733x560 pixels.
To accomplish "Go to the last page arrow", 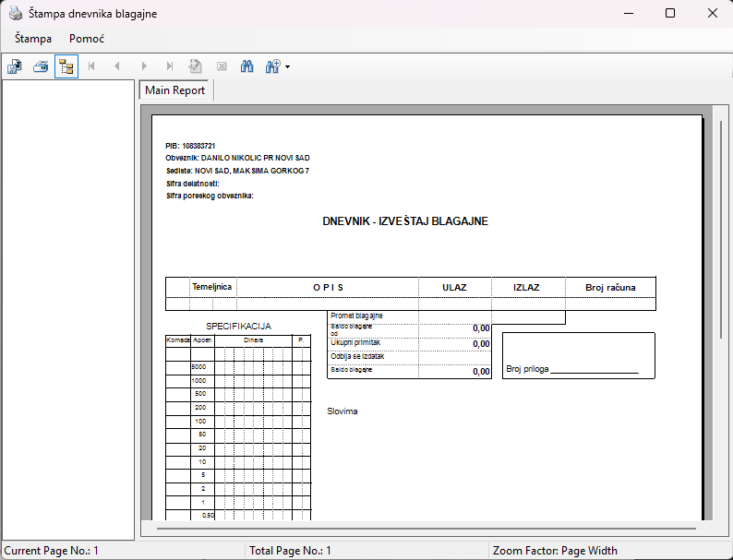I will 170,66.
